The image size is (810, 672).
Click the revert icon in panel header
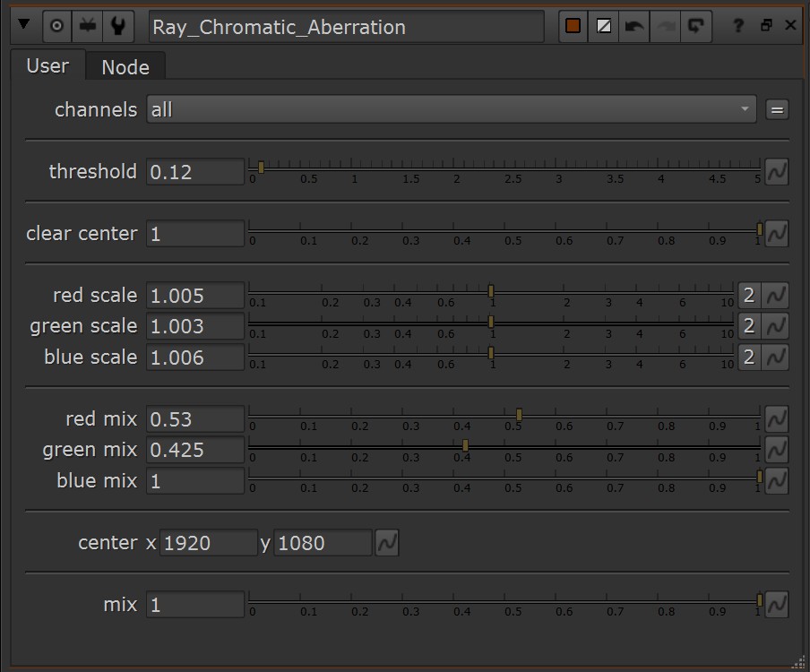click(x=694, y=26)
